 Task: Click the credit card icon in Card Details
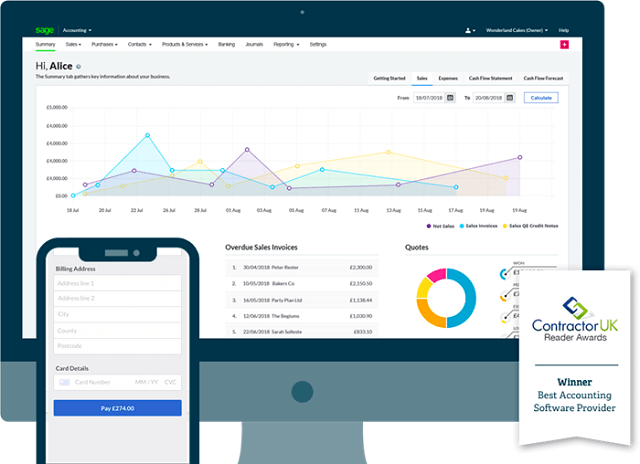coord(64,382)
